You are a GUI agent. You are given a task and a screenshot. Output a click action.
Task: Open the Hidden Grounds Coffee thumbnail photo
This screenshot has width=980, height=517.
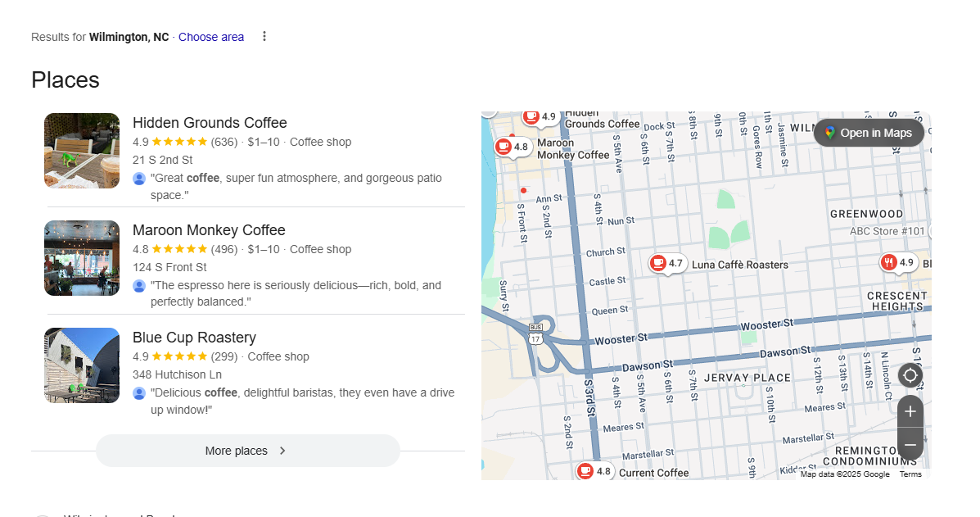[x=82, y=151]
